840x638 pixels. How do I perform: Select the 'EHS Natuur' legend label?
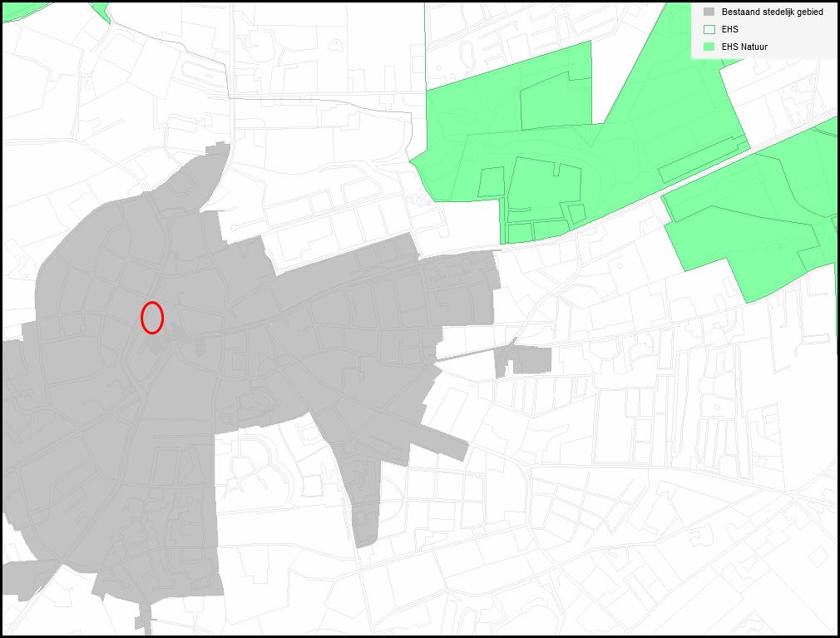[744, 47]
